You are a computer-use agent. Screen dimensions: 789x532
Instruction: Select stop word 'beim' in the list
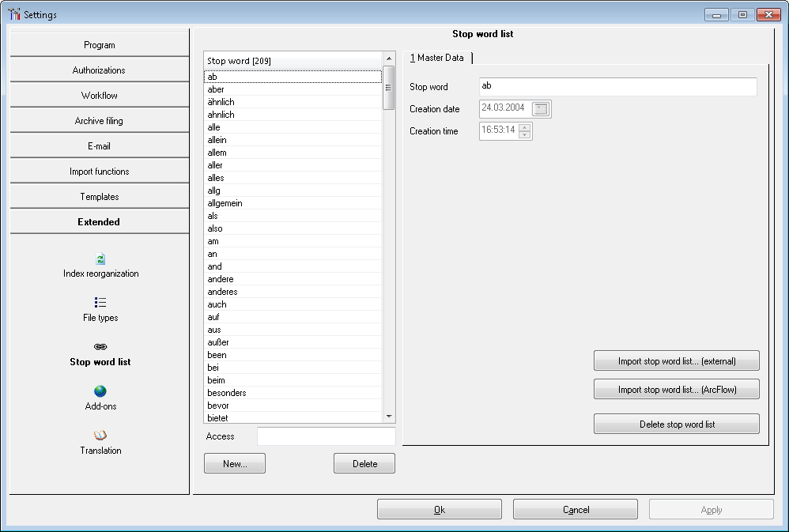[293, 380]
